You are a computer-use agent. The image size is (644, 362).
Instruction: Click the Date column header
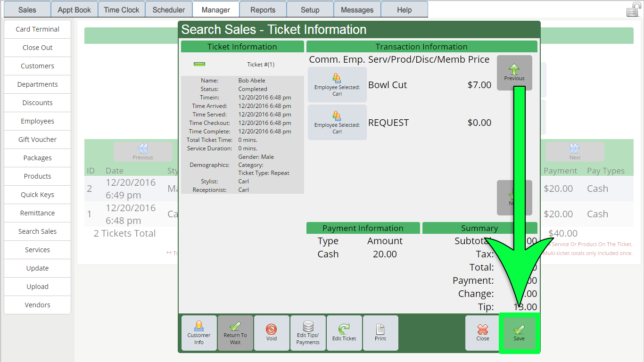[x=115, y=171]
